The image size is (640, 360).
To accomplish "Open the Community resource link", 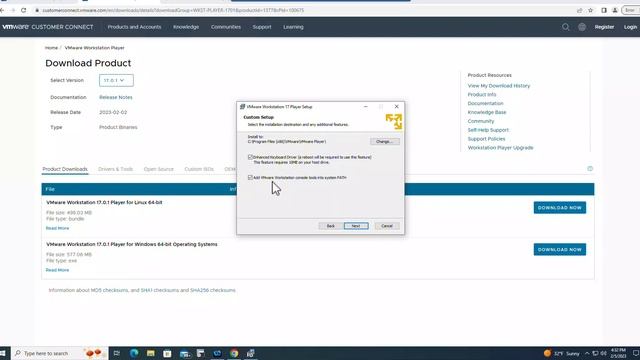I will 481,121.
